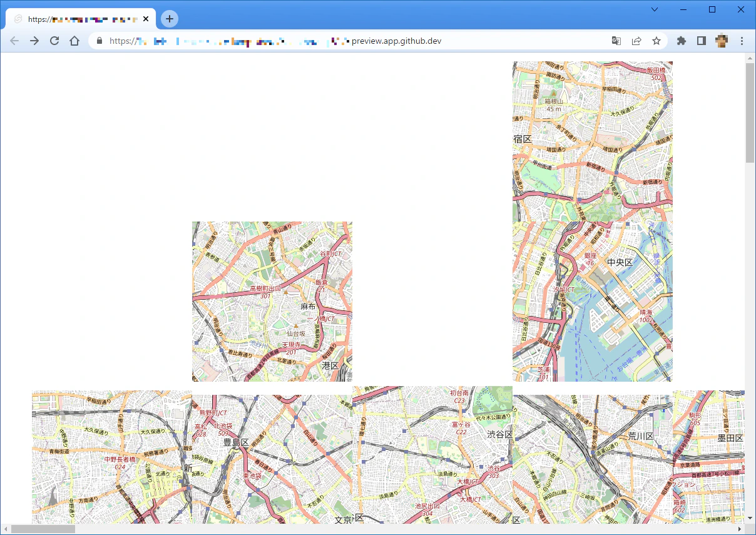Maximize the browser window
Viewport: 756px width, 535px height.
(x=712, y=9)
